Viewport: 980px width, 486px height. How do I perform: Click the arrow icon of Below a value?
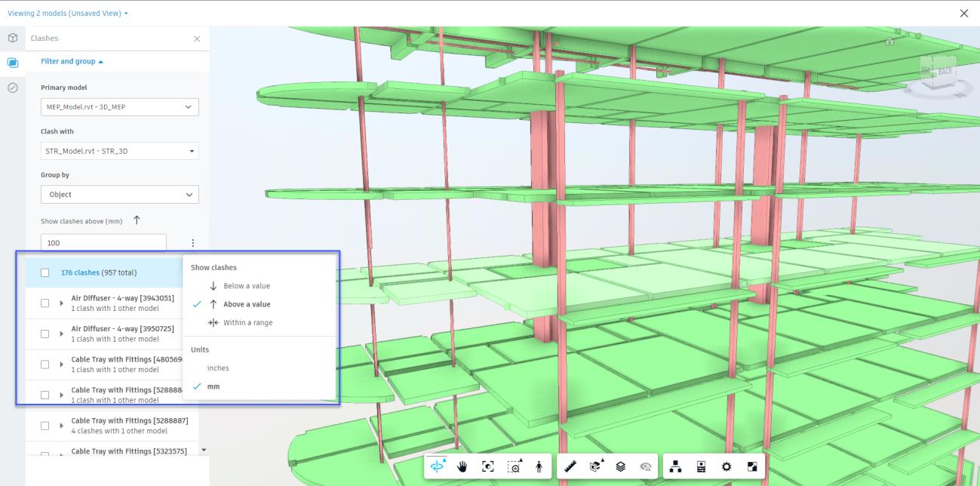[x=214, y=286]
